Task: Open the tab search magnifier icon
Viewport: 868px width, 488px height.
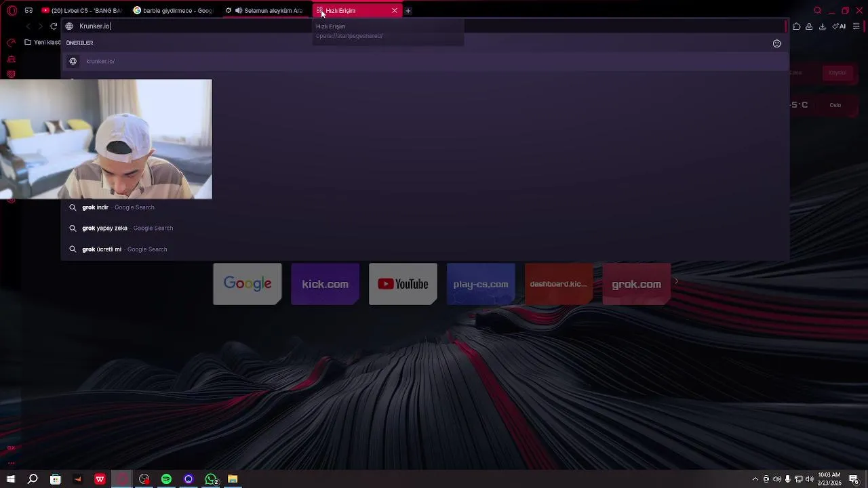Action: [817, 10]
